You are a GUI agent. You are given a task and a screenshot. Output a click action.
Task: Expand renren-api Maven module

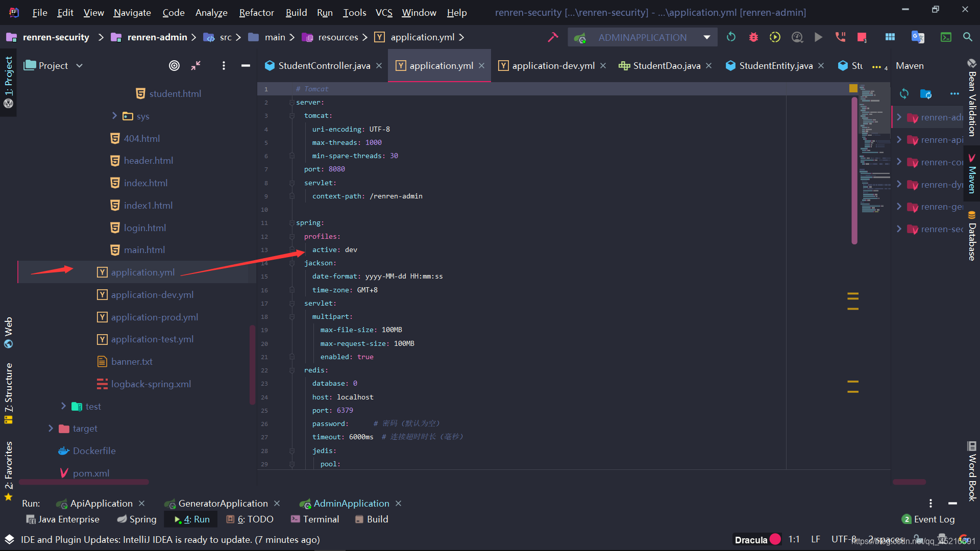point(899,140)
